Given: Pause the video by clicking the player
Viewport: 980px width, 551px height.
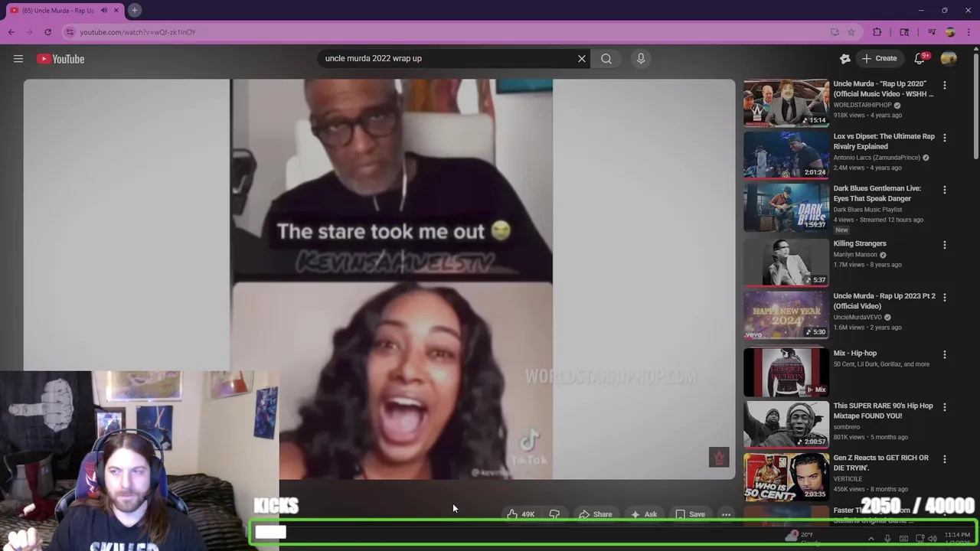Looking at the screenshot, I should [x=379, y=279].
